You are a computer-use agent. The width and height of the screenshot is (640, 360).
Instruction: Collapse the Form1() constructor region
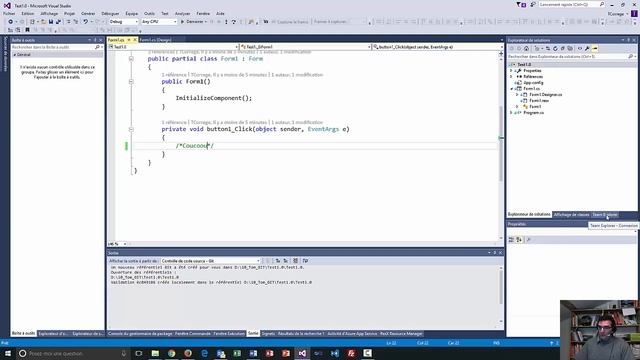131,82
